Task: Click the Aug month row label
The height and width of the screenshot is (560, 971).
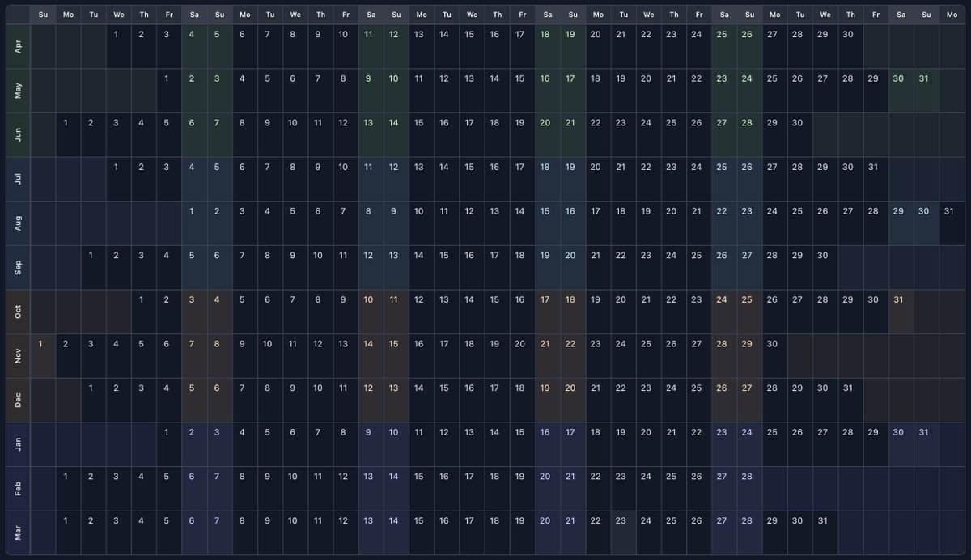Action: (x=18, y=223)
